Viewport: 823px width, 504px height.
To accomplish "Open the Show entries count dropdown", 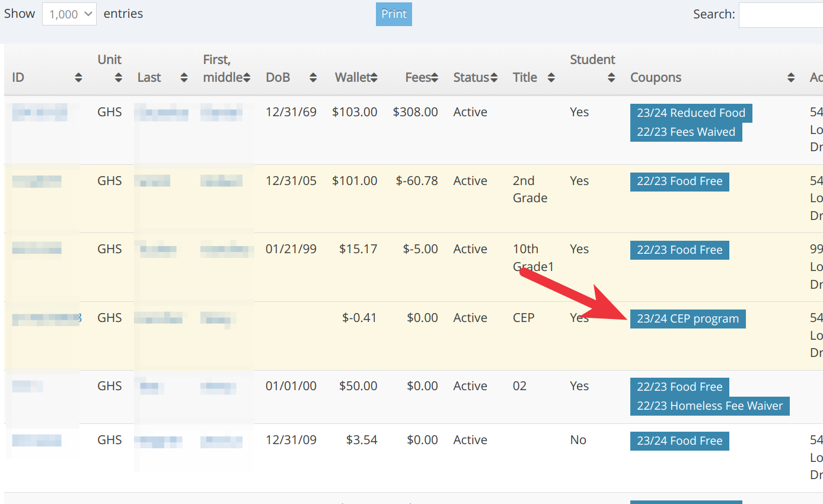I will point(69,14).
